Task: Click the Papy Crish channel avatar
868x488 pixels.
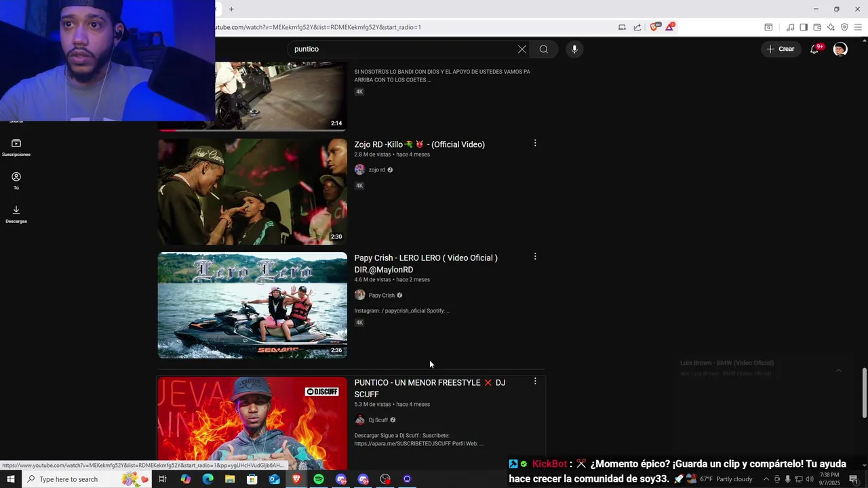Action: coord(359,295)
